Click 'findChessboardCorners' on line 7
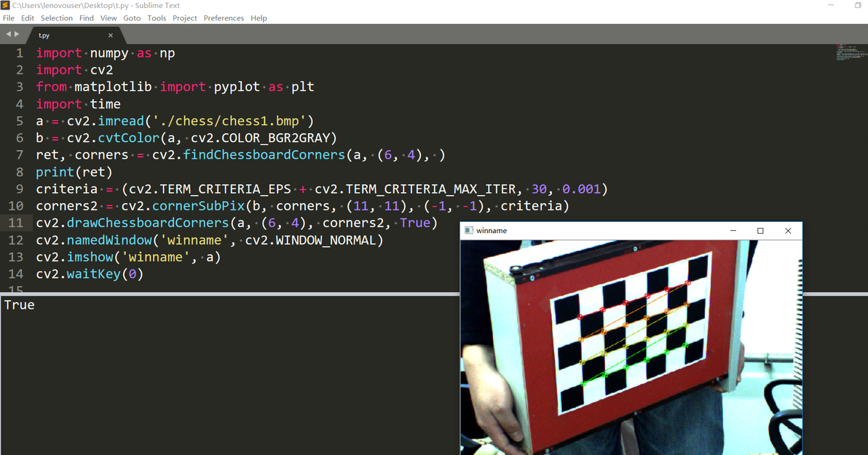The width and height of the screenshot is (868, 455). [264, 155]
